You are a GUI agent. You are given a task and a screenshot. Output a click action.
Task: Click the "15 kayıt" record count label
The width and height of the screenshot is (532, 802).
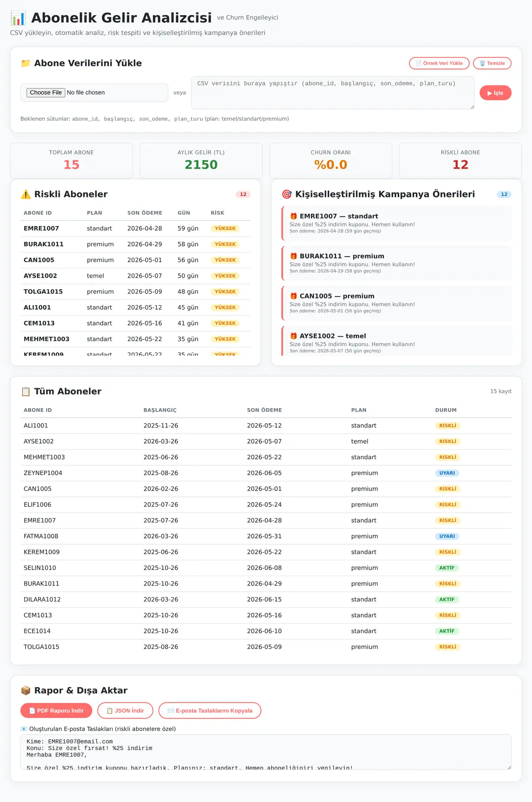(501, 391)
